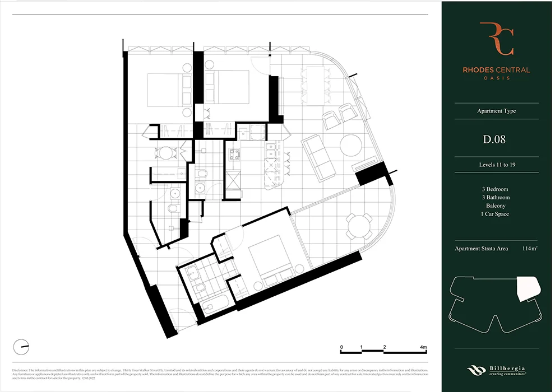Viewport: 555px width, 392px height.
Task: Click the "Apartment Type" heading
Action: (x=496, y=111)
